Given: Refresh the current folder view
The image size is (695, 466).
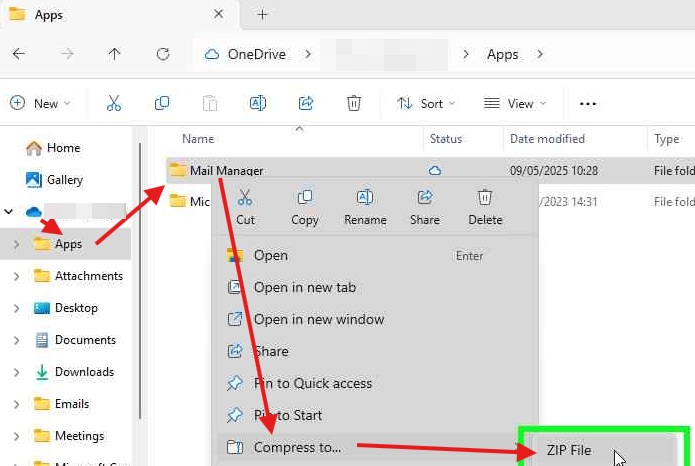Looking at the screenshot, I should coord(163,54).
